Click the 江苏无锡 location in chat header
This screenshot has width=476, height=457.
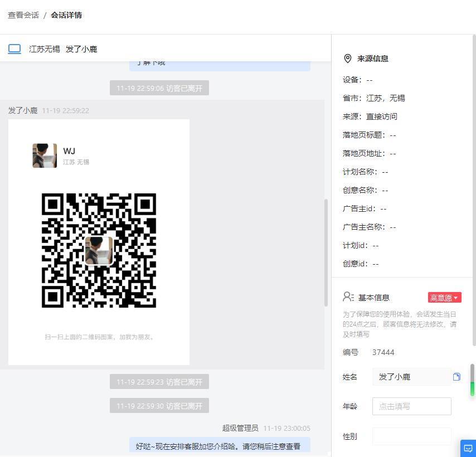(45, 49)
